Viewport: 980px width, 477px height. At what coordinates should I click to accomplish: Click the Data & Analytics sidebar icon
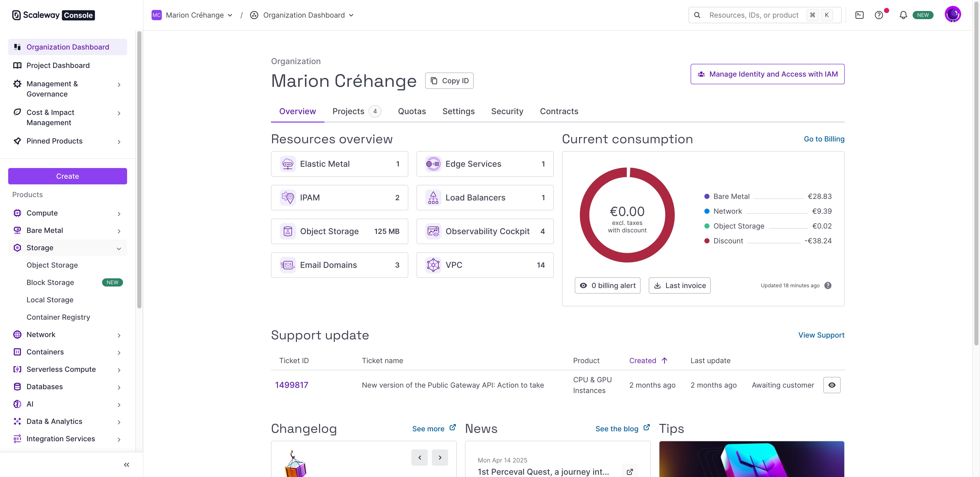click(17, 421)
